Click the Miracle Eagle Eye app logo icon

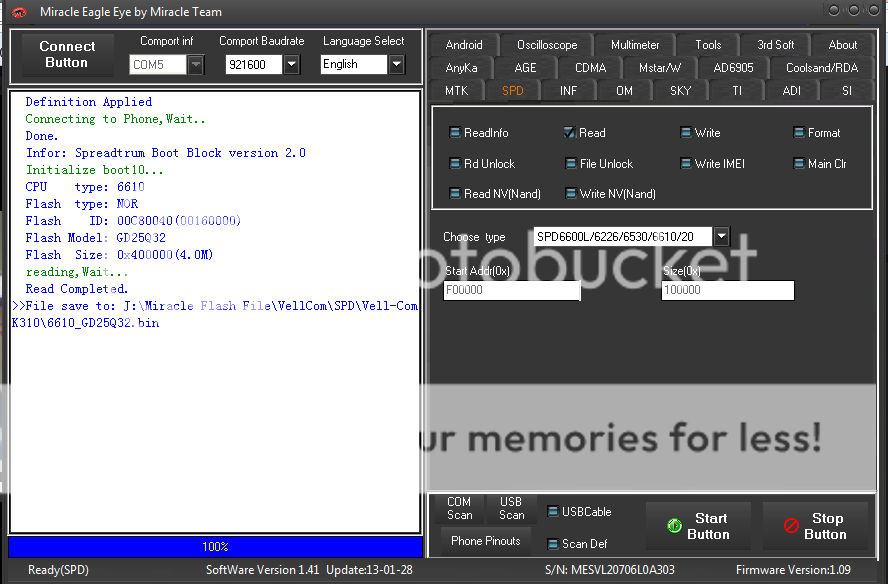pos(19,12)
